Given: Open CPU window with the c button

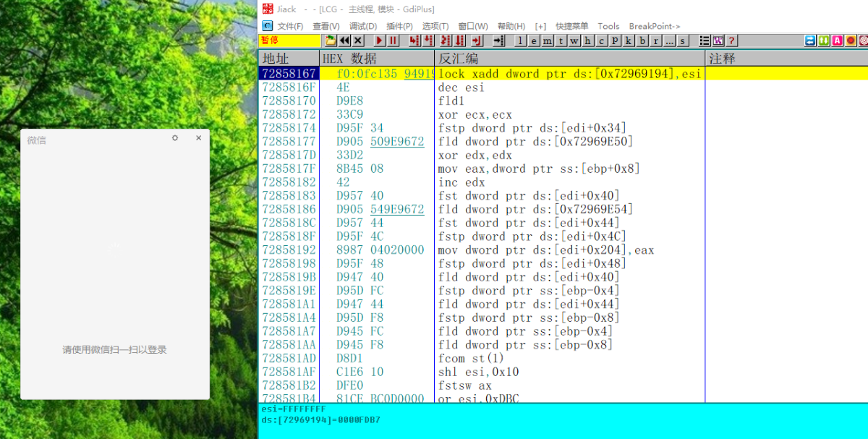Looking at the screenshot, I should click(x=601, y=41).
